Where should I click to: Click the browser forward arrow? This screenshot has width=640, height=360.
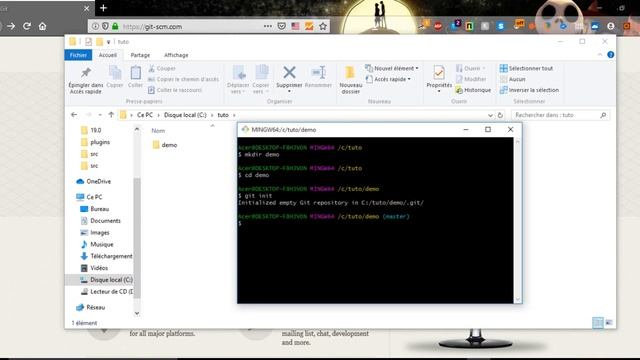[x=11, y=26]
